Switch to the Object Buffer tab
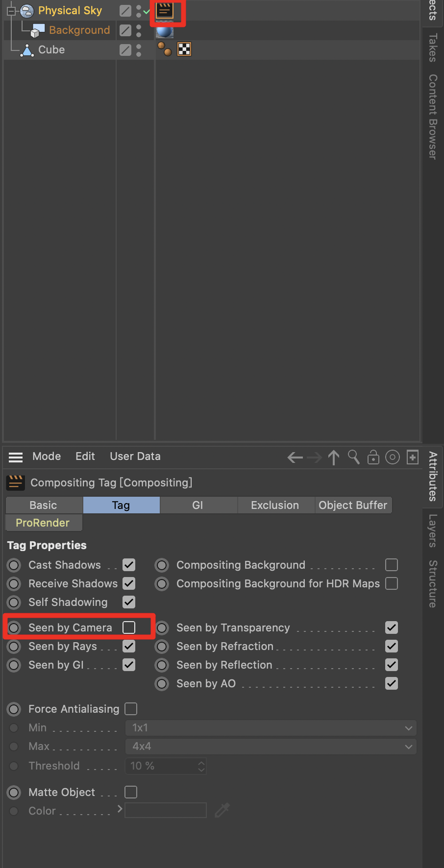The image size is (444, 868). point(353,505)
